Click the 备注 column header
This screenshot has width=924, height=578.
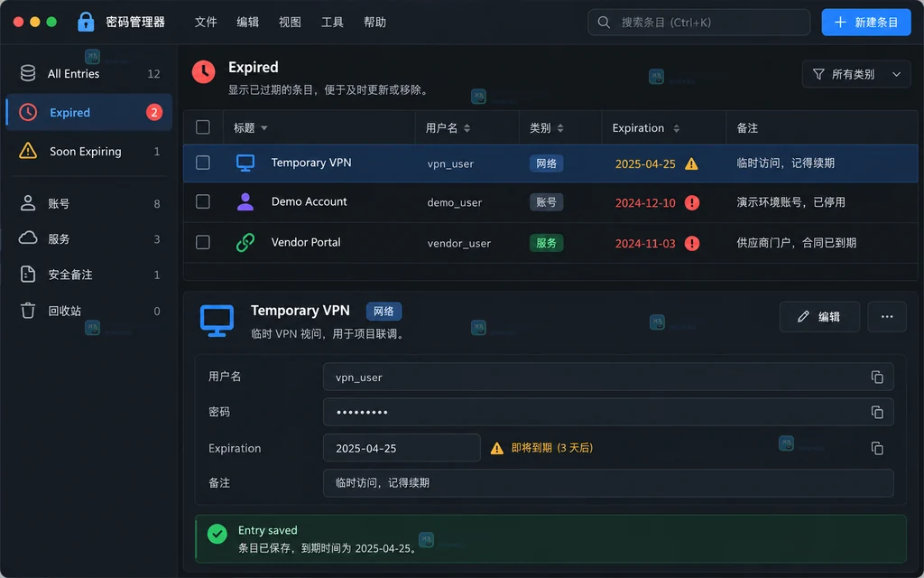[x=747, y=128]
